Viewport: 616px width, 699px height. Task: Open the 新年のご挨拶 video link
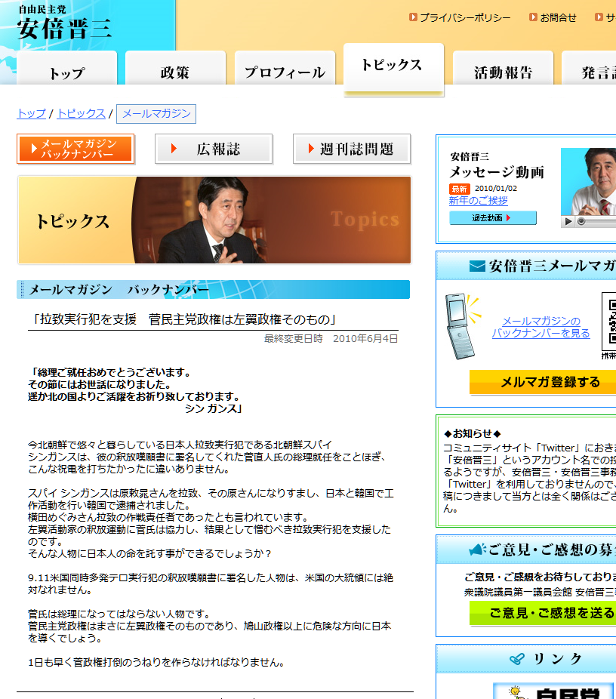pos(479,201)
